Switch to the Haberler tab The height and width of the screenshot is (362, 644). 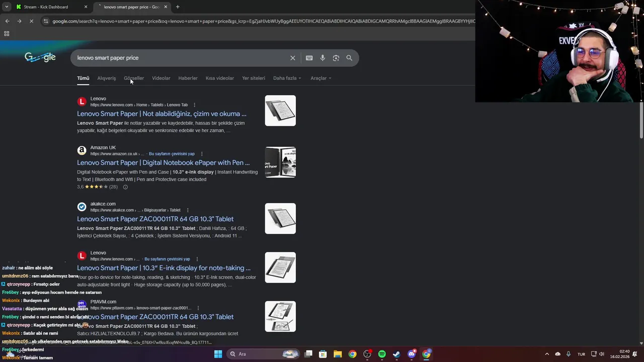[188, 78]
